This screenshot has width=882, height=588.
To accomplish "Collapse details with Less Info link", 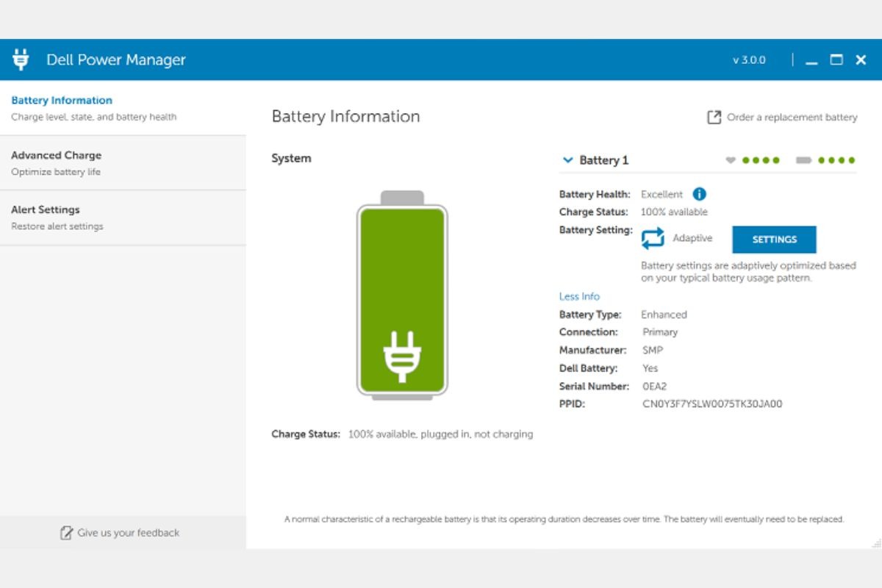I will point(579,296).
